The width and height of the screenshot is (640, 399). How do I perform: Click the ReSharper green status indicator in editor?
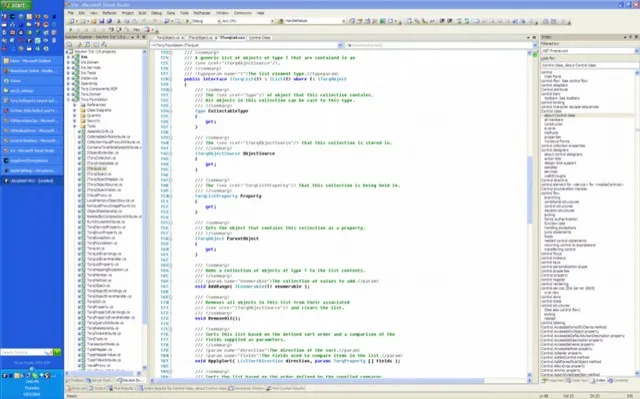pyautogui.click(x=535, y=54)
